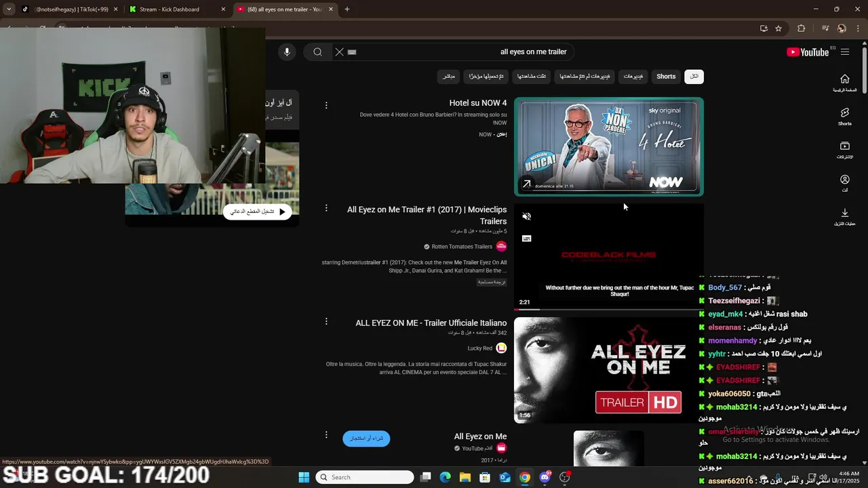Viewport: 868px width, 488px height.
Task: Toggle captions on the video preview
Action: [527, 239]
